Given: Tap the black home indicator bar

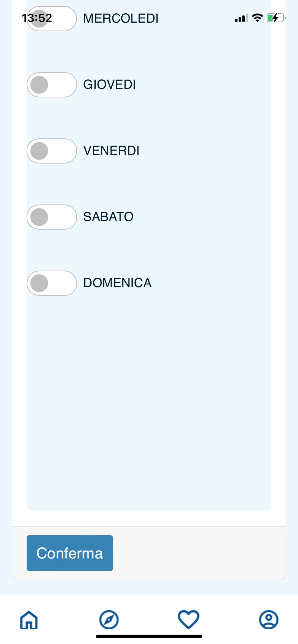Looking at the screenshot, I should (149, 636).
